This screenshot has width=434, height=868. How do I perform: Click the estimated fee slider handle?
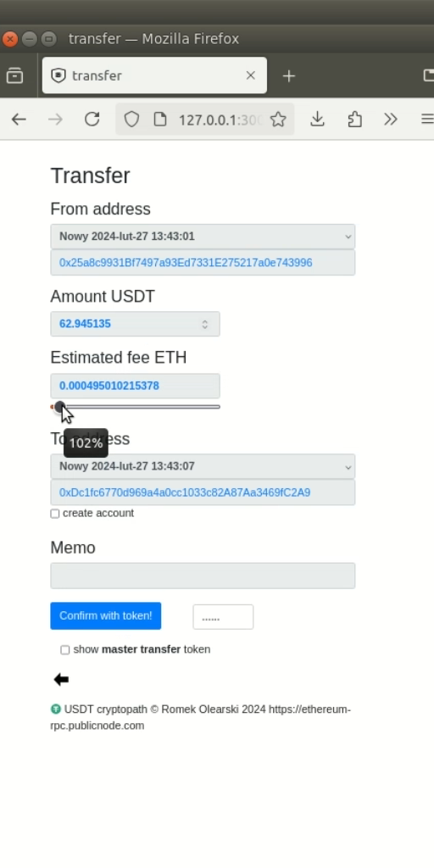pos(60,407)
